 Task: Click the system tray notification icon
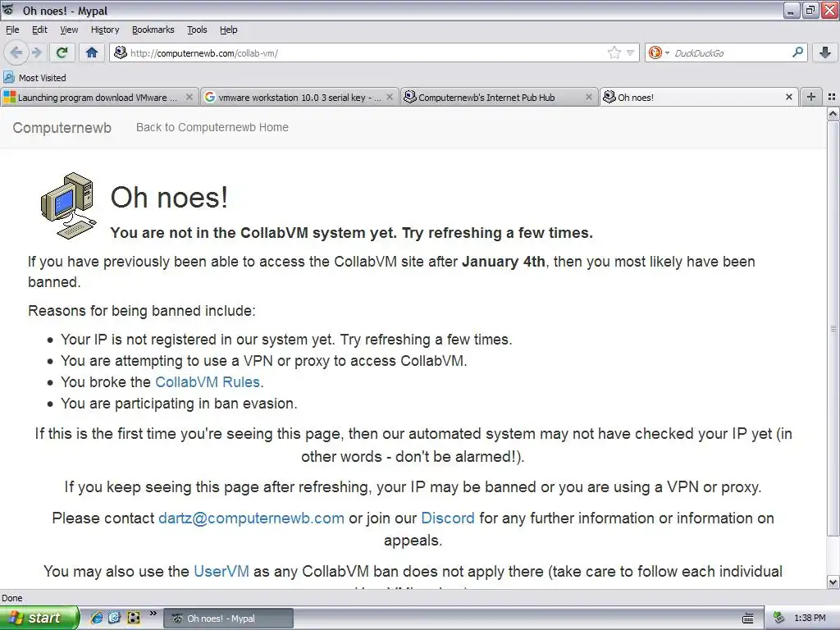[779, 618]
